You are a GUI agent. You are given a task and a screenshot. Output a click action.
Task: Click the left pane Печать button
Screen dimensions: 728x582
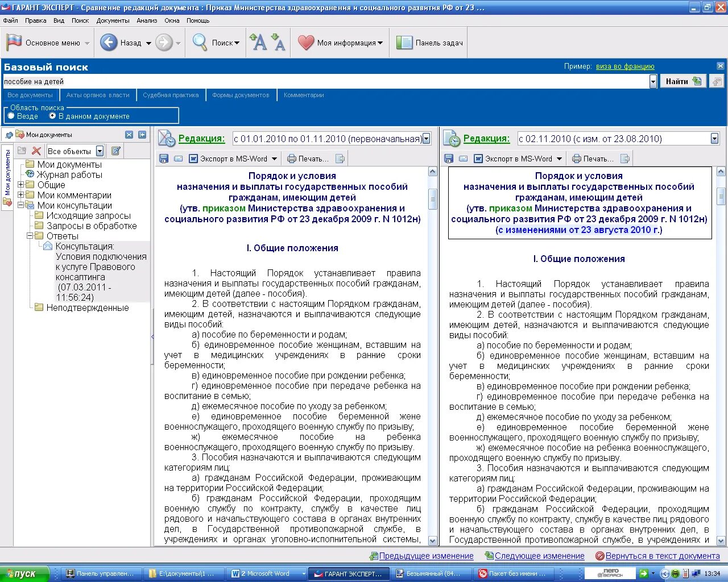[308, 159]
